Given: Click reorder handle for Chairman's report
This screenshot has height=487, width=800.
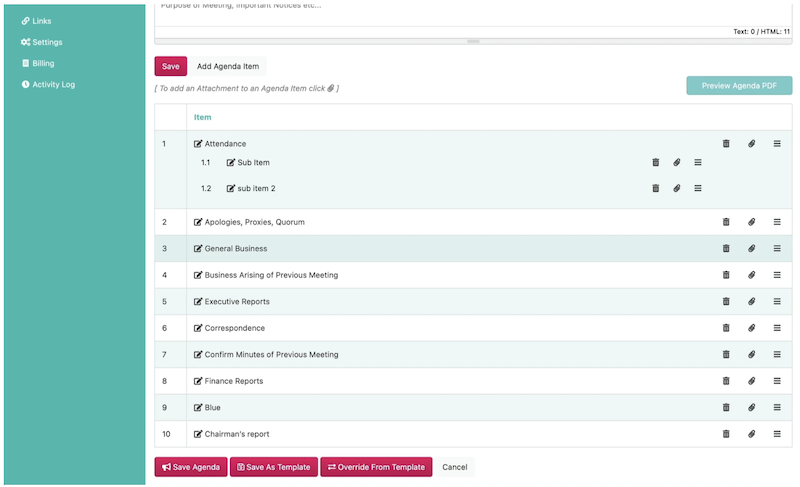Looking at the screenshot, I should click(777, 434).
